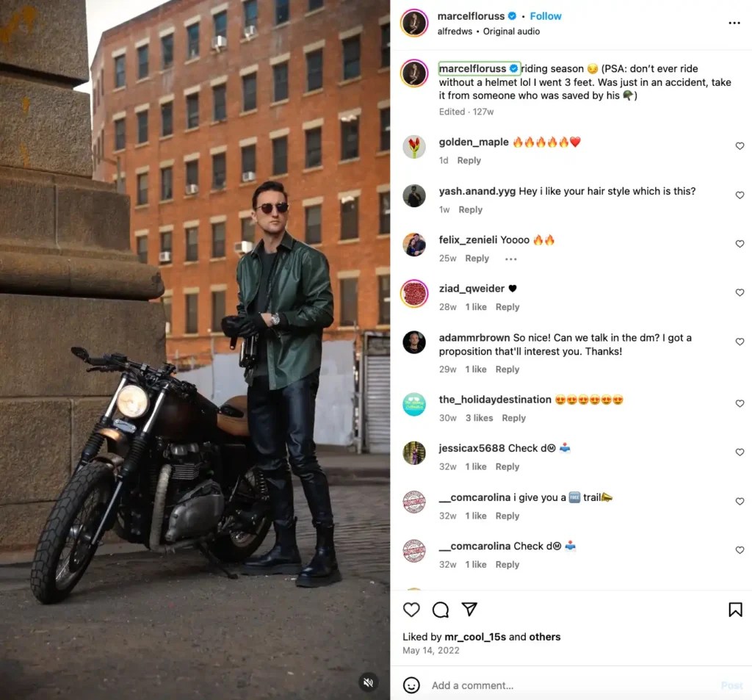This screenshot has height=700, width=752.
Task: View jessicax5688's profile avatar
Action: [x=414, y=453]
